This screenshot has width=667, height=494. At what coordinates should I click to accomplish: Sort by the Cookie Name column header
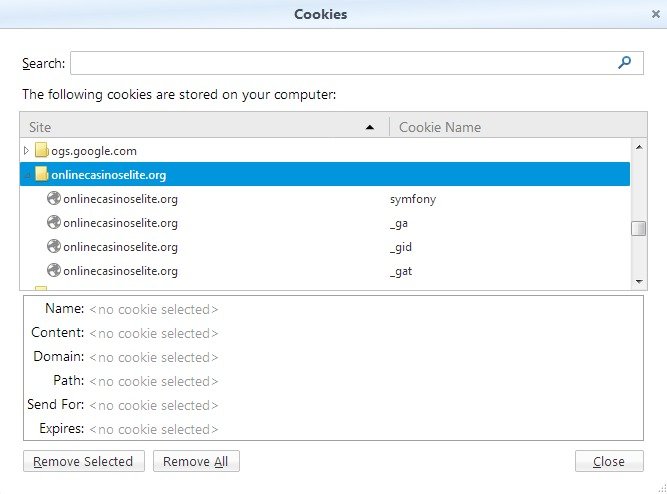[518, 127]
